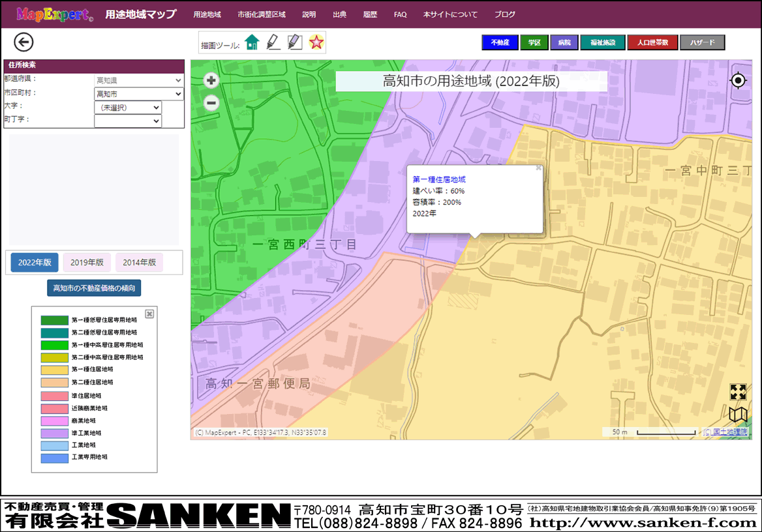The height and width of the screenshot is (532, 762).
Task: Close the zoning legend panel
Action: click(x=149, y=314)
